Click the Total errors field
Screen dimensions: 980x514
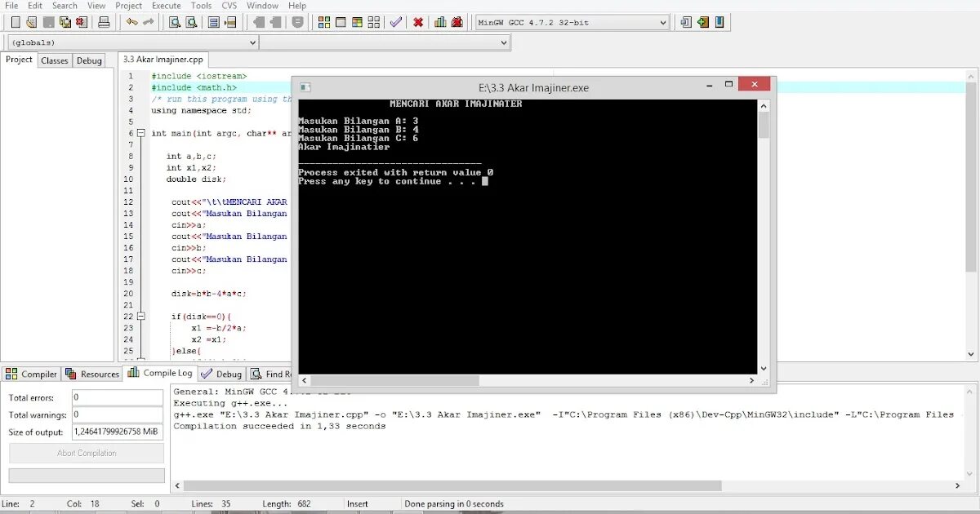pyautogui.click(x=118, y=397)
